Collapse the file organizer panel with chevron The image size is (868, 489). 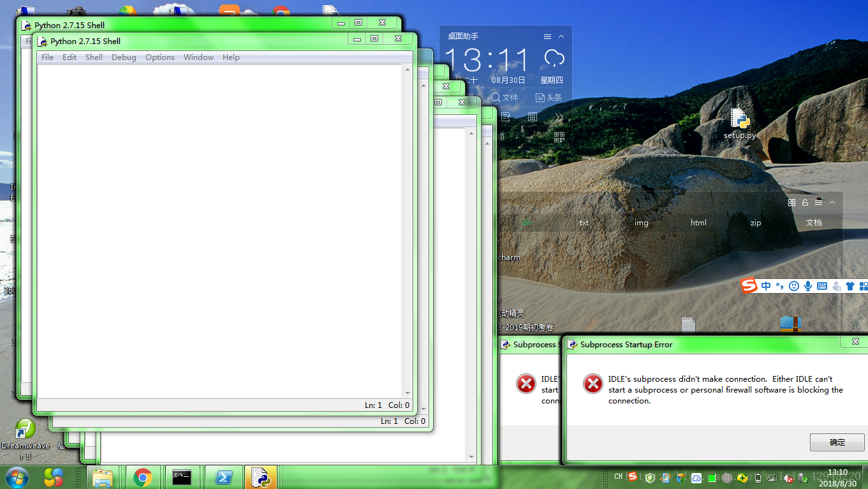[832, 202]
